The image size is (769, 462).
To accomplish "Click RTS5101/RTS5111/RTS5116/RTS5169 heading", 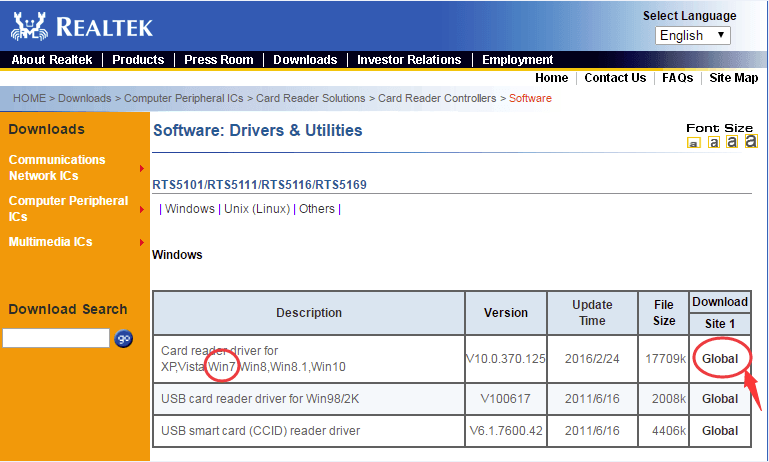I will coord(259,185).
